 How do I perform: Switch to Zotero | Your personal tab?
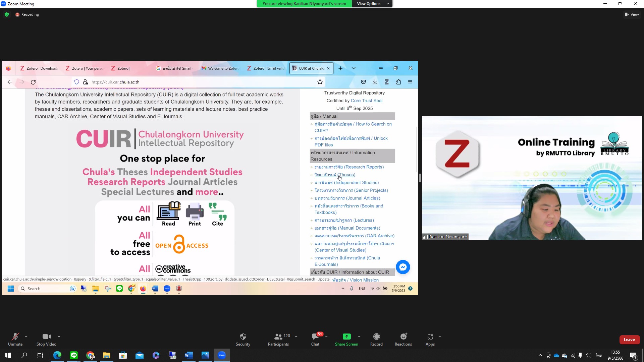pos(84,68)
